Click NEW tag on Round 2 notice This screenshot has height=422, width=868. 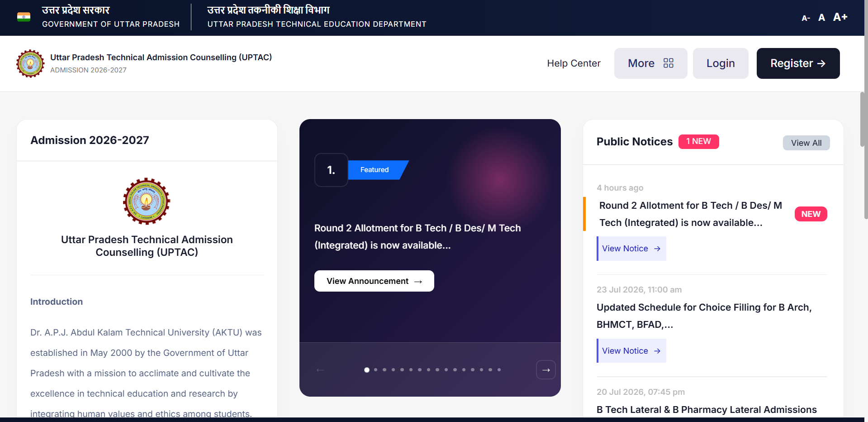(x=811, y=214)
